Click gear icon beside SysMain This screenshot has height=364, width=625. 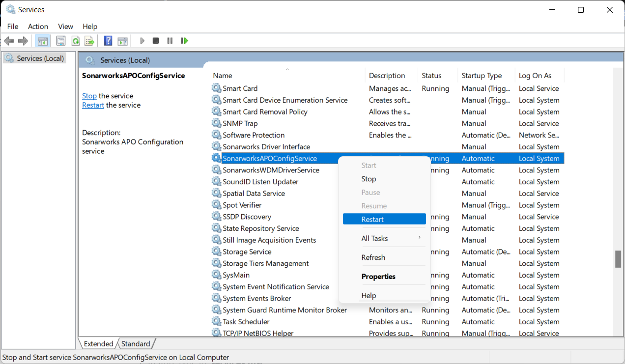[216, 275]
